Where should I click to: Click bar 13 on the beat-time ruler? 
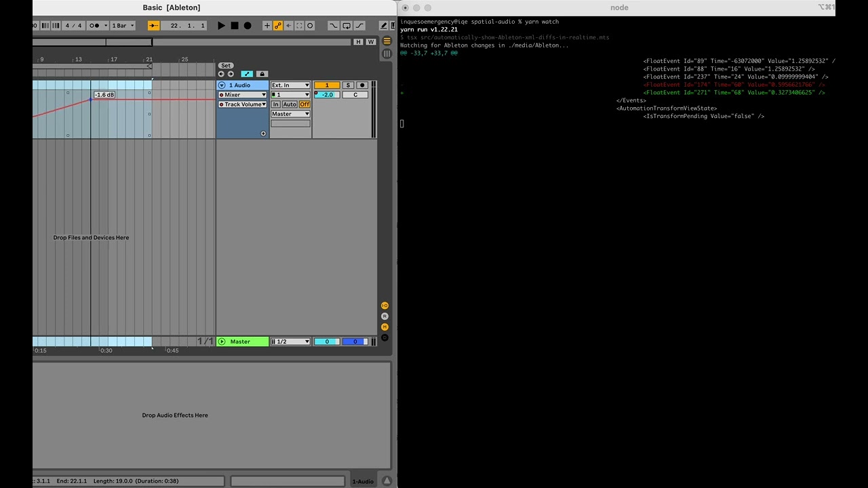point(79,60)
